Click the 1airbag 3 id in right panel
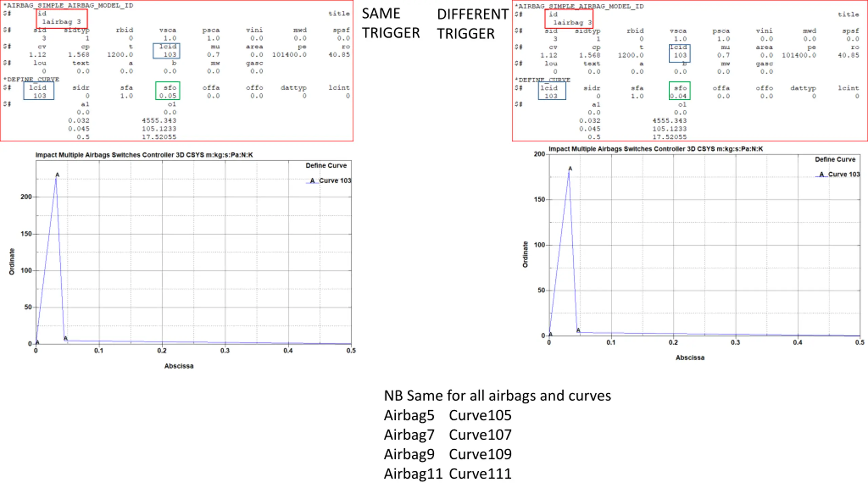This screenshot has height=488, width=868. (x=572, y=23)
